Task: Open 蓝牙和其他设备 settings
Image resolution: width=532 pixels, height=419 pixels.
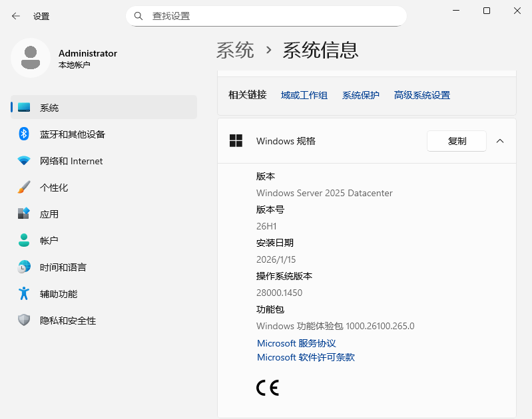Action: tap(104, 134)
